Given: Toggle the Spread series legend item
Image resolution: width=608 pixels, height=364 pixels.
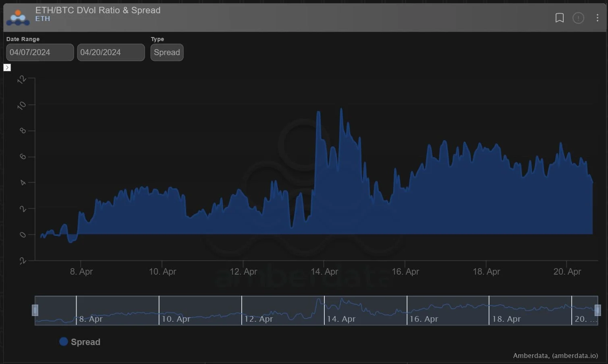Looking at the screenshot, I should point(80,342).
